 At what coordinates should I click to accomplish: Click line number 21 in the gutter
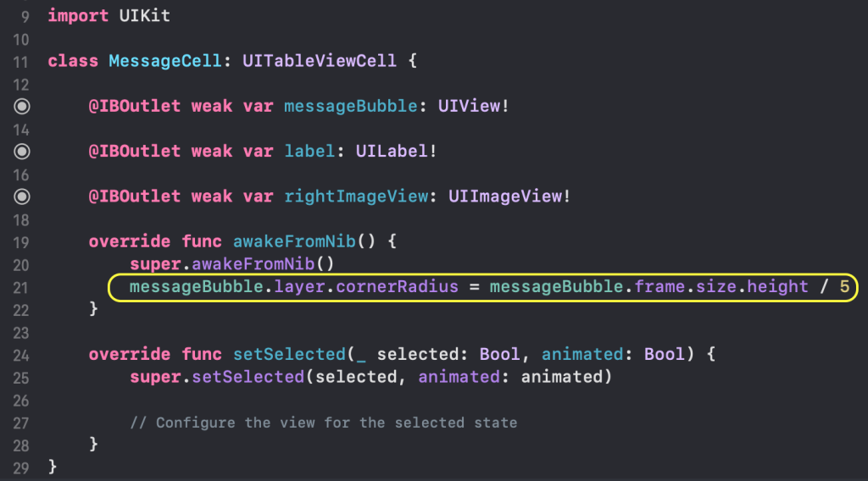[x=22, y=286]
